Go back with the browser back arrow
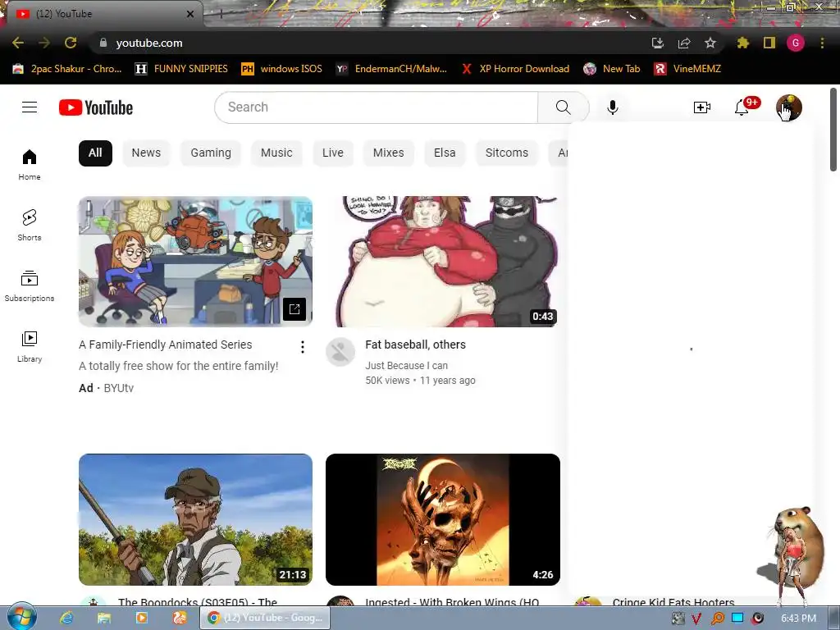The image size is (840, 630). (x=18, y=43)
